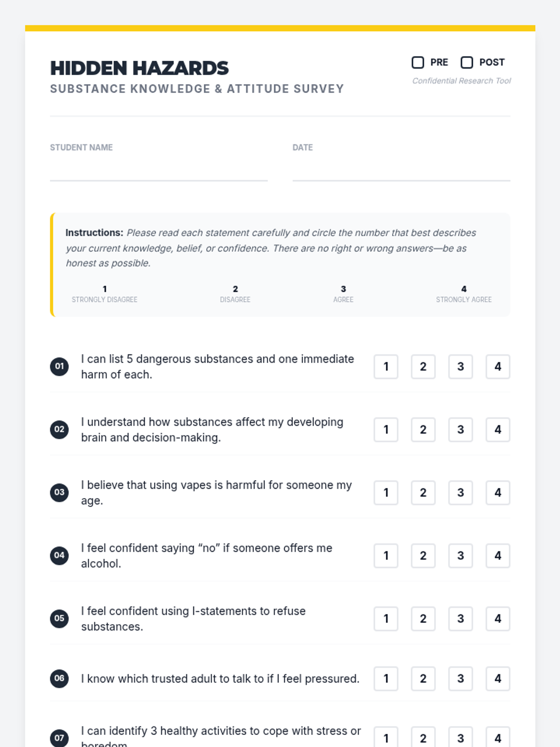Pick rating 4 for question 07

(498, 738)
